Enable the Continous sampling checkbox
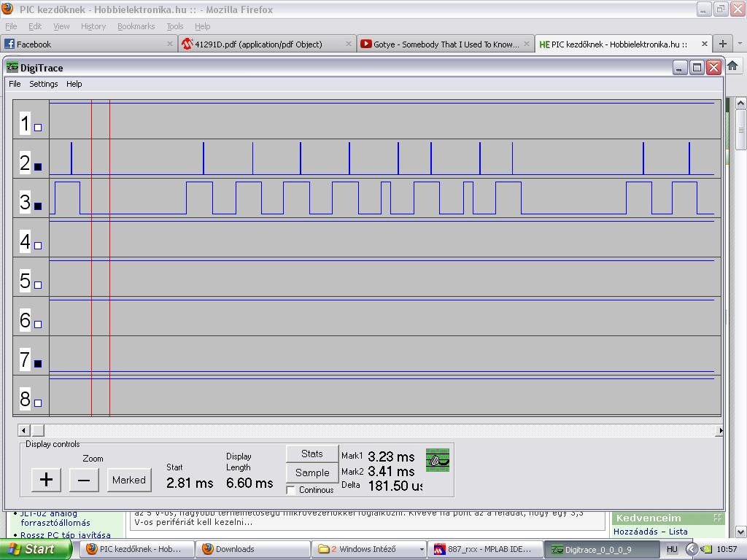747x560 pixels. [x=290, y=490]
